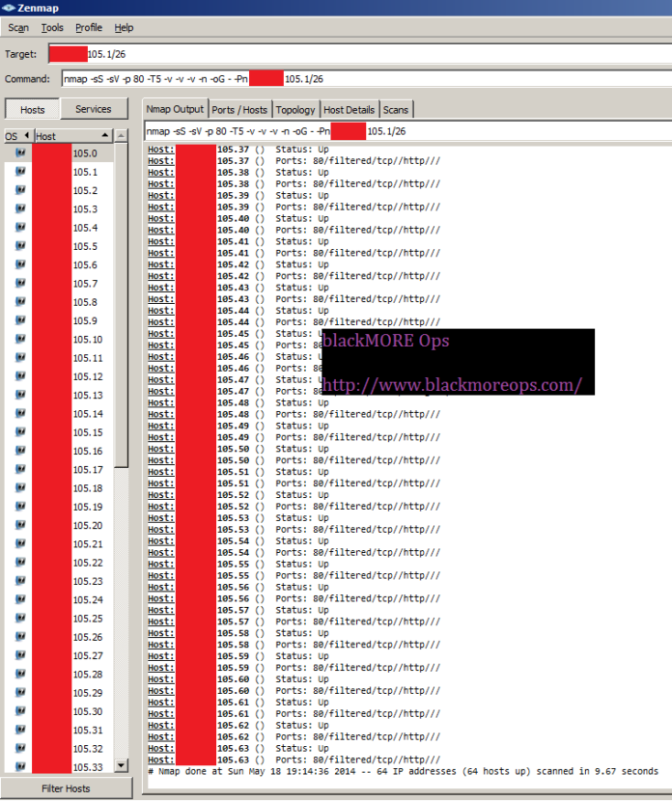Click OS icon for host 105.10
This screenshot has height=801, width=672.
[20, 339]
